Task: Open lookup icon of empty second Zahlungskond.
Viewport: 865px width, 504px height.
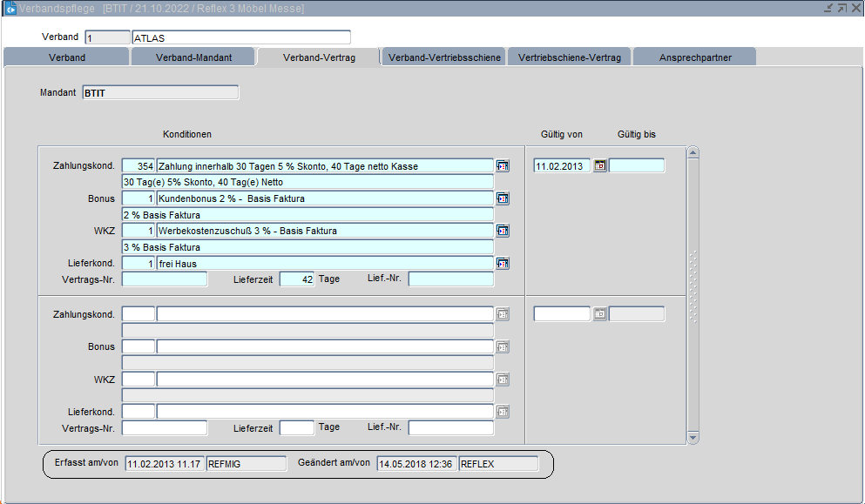Action: click(x=503, y=314)
